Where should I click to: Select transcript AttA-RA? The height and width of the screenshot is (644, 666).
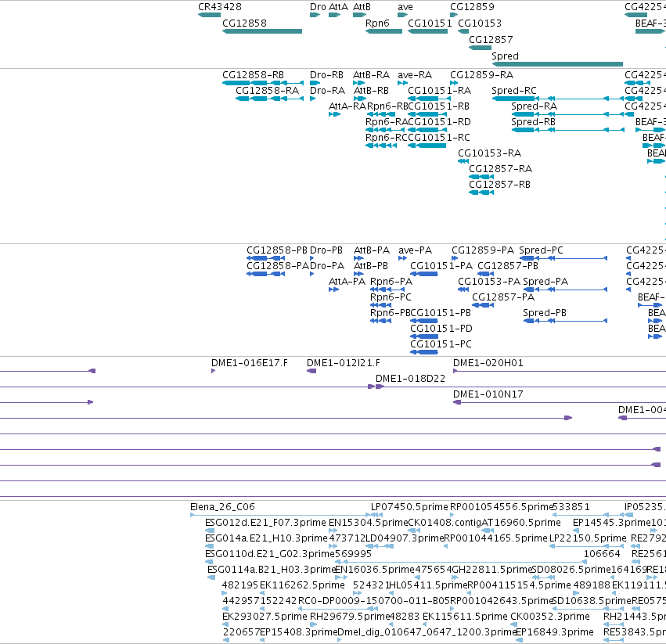(347, 106)
